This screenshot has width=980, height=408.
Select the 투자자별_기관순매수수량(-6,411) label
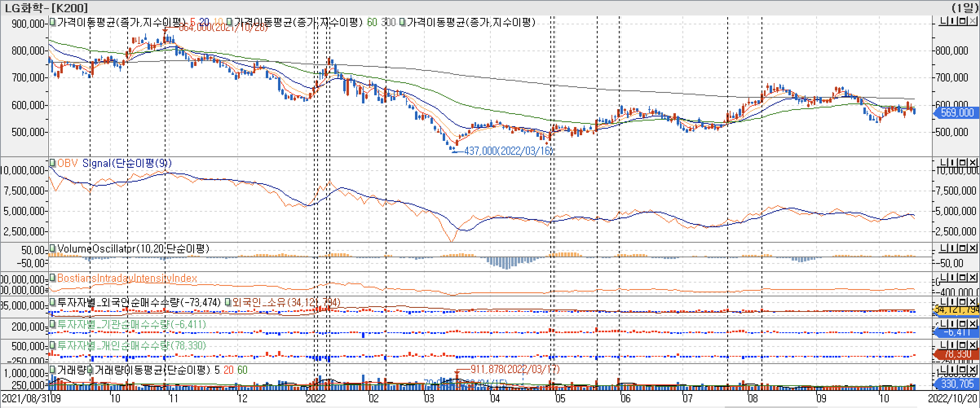tap(132, 324)
